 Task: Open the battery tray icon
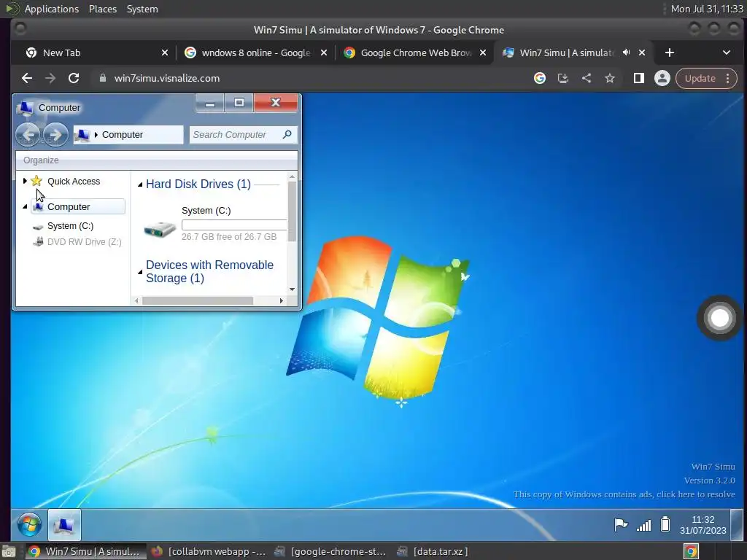[665, 524]
